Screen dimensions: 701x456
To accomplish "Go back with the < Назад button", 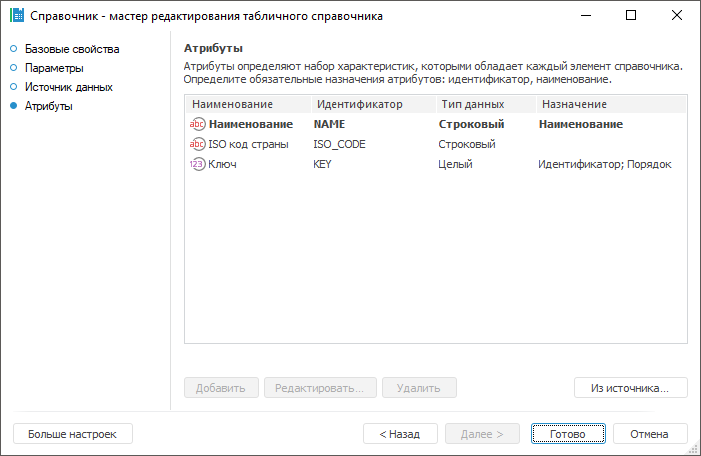I will point(400,434).
